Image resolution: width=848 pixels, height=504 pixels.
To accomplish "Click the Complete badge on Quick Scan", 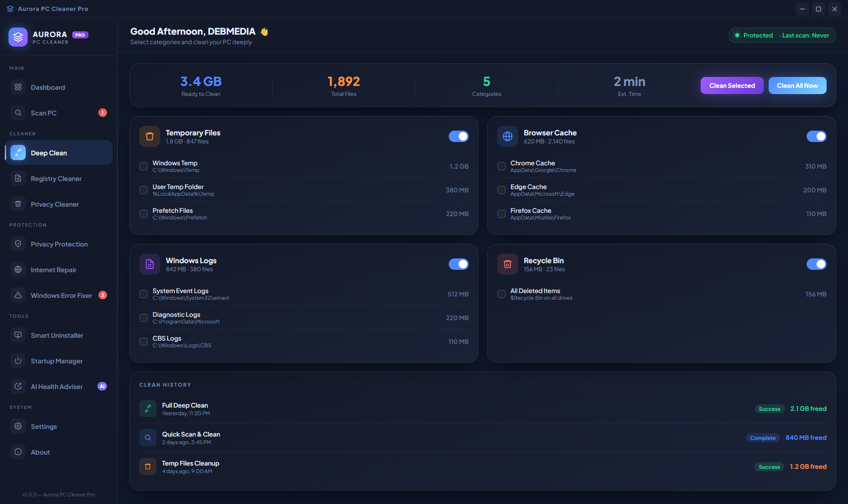I will pyautogui.click(x=763, y=438).
